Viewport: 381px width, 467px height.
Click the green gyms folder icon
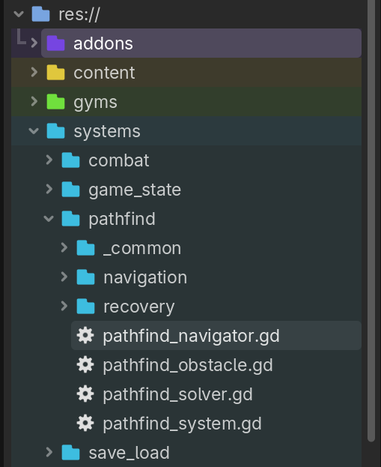[56, 102]
